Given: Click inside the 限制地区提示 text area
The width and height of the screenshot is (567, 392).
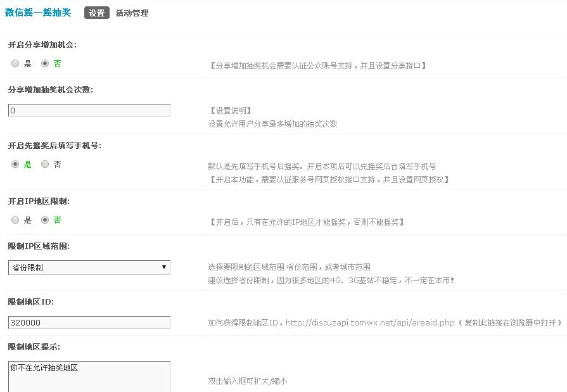Looking at the screenshot, I should pyautogui.click(x=89, y=374).
